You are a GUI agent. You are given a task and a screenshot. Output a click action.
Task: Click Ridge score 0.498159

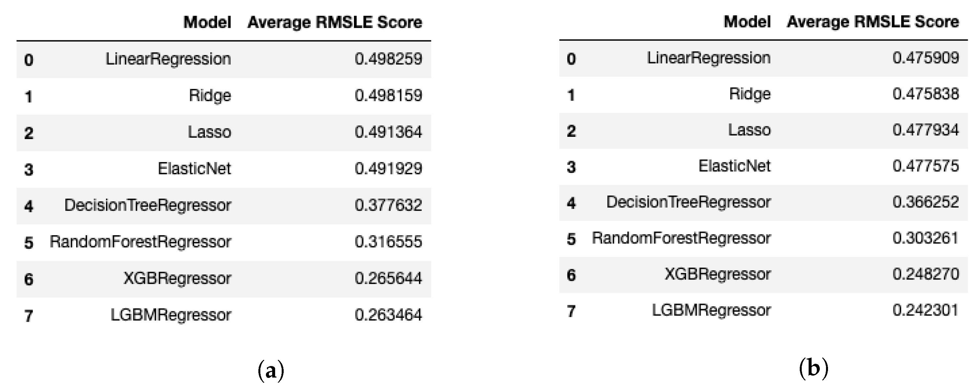pos(388,95)
